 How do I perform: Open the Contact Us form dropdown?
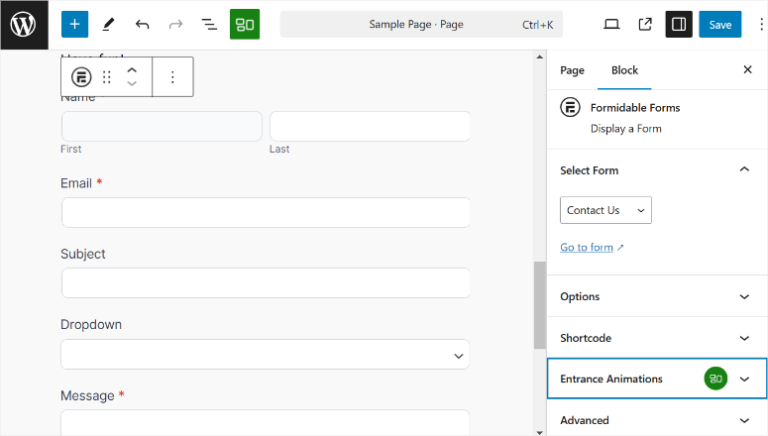[x=606, y=210]
